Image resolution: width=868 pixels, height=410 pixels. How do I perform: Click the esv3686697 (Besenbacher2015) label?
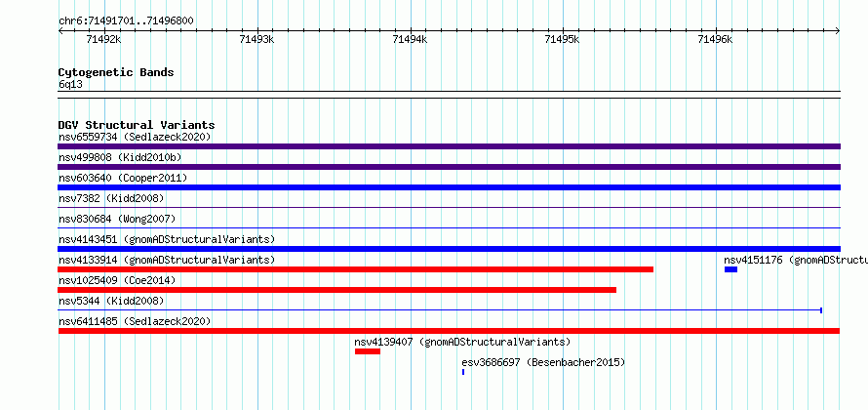543,362
